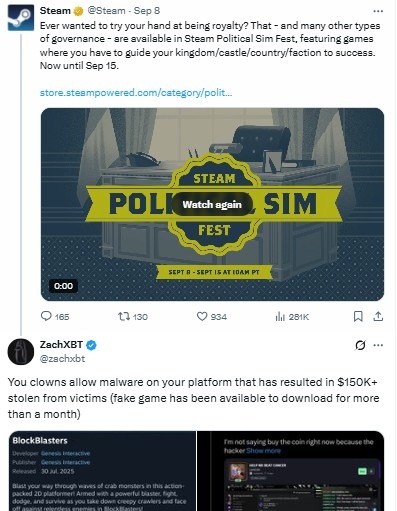The width and height of the screenshot is (397, 511).
Task: Open the more options menu on ZachXBT's reply
Action: (x=378, y=345)
